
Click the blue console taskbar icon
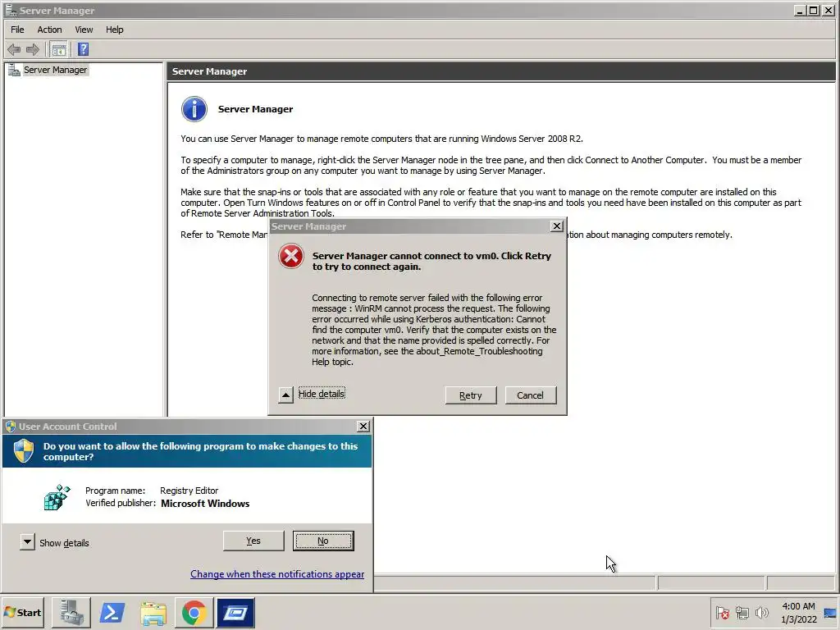[x=235, y=612]
